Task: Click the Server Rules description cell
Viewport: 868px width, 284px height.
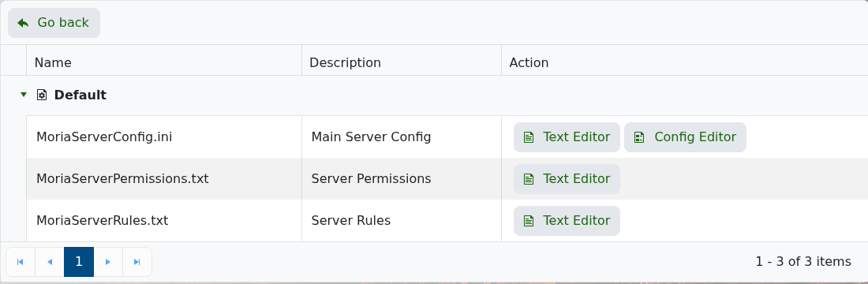Action: pos(402,220)
